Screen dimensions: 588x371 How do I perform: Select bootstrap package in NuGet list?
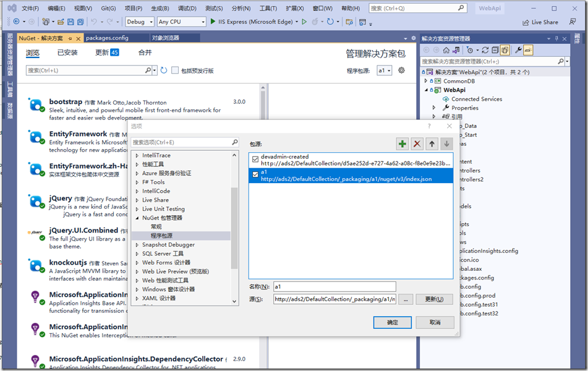pyautogui.click(x=138, y=109)
